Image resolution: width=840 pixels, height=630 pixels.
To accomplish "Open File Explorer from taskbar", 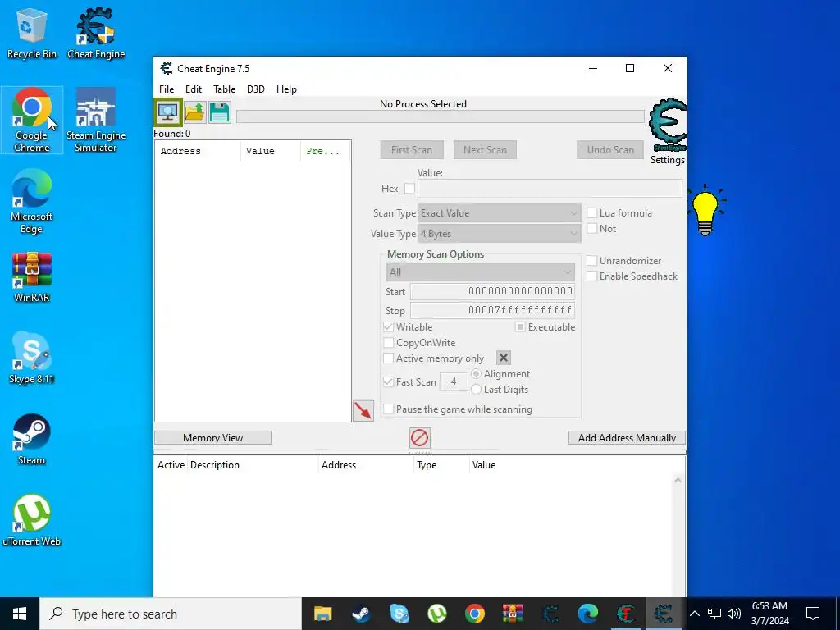I will (x=323, y=614).
